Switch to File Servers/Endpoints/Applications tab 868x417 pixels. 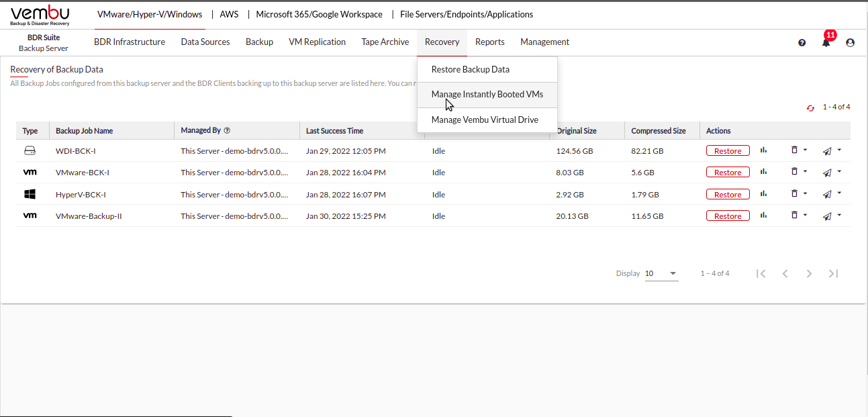467,14
